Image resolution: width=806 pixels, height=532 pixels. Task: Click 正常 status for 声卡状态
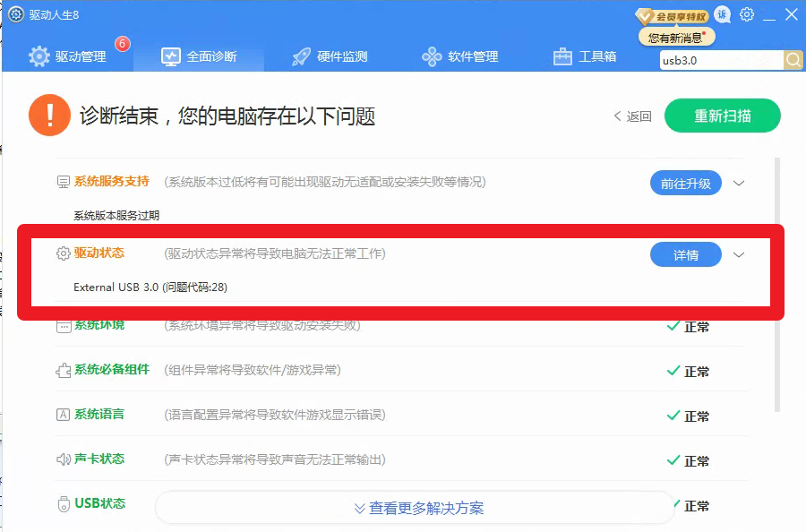point(689,460)
